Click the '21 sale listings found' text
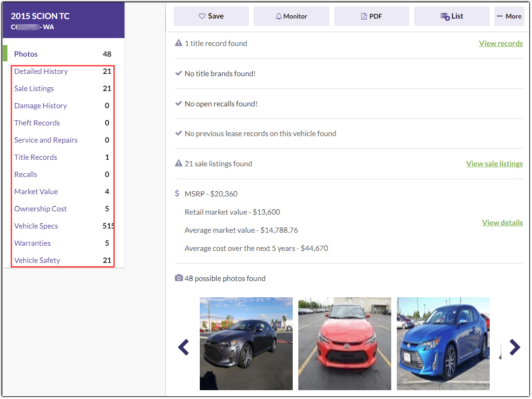 (218, 164)
